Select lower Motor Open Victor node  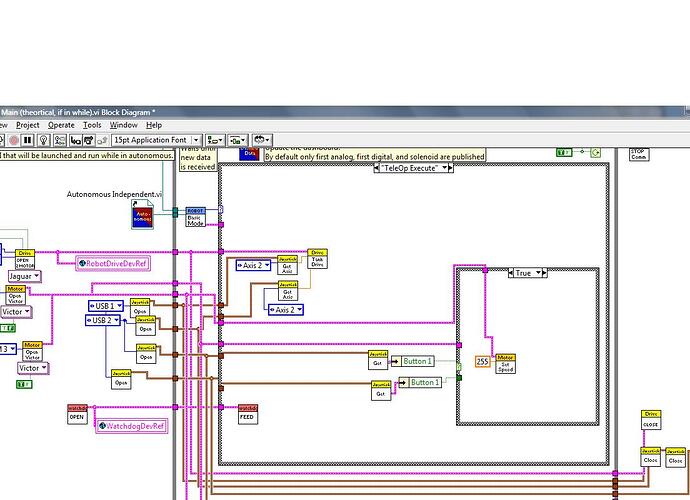click(32, 352)
